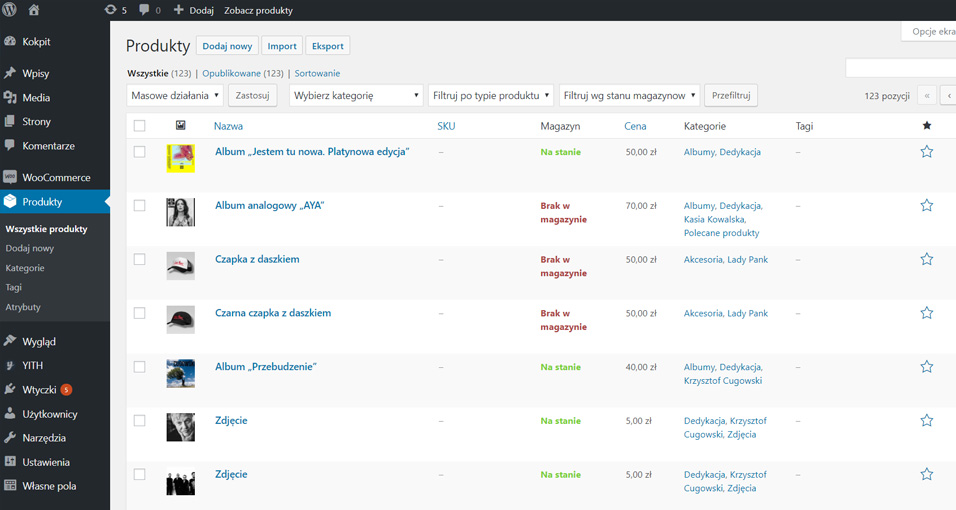The width and height of the screenshot is (956, 510).
Task: Check the Album analogowy AYA row
Action: coord(140,206)
